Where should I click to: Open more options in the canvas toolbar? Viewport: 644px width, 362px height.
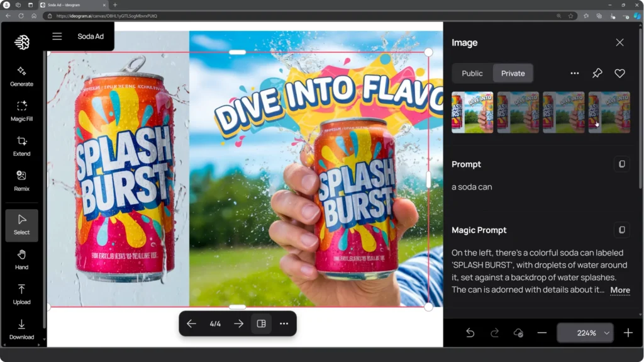pos(284,324)
